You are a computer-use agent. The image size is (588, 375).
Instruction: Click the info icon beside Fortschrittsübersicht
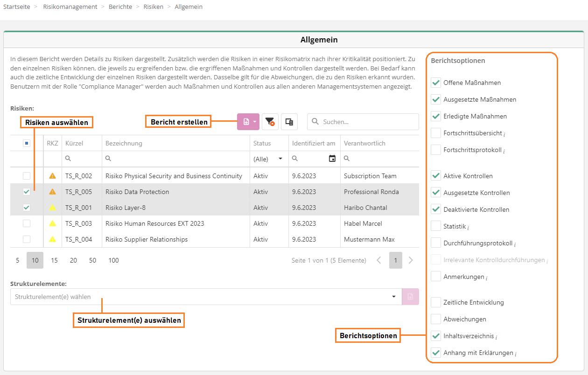504,134
